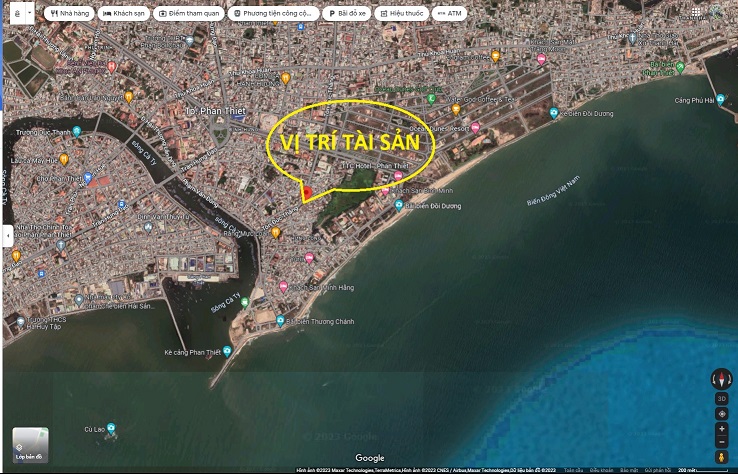
Task: Click the Nhà hàng (restaurants) filter chip
Action: (69, 14)
